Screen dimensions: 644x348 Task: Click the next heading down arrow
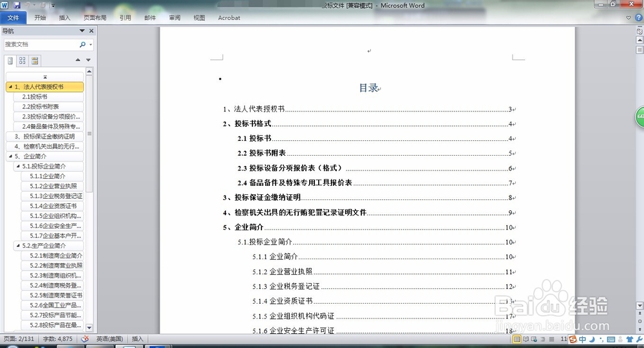click(88, 60)
